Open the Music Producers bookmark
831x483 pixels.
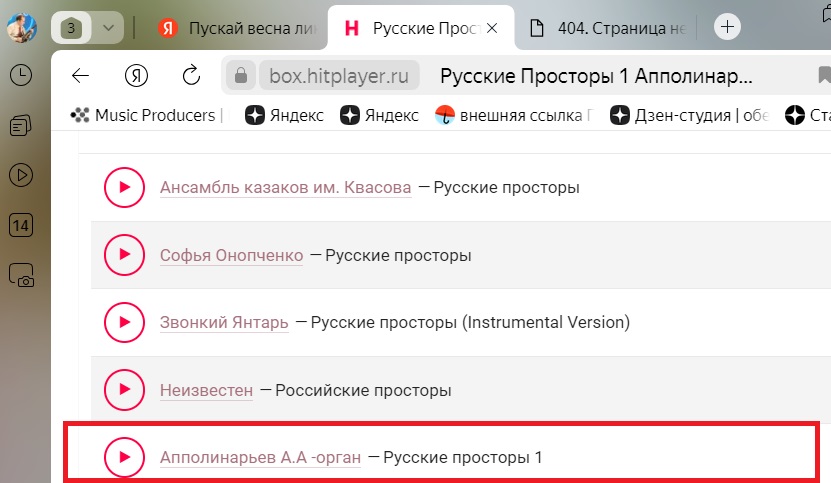147,115
